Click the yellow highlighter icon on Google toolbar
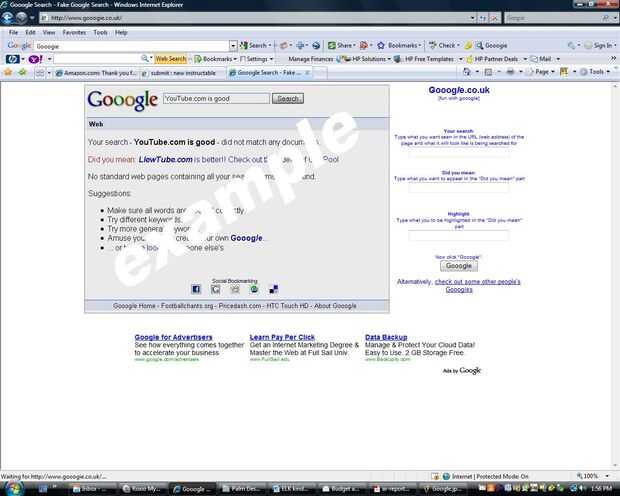Image resolution: width=620 pixels, height=496 pixels. (x=468, y=45)
